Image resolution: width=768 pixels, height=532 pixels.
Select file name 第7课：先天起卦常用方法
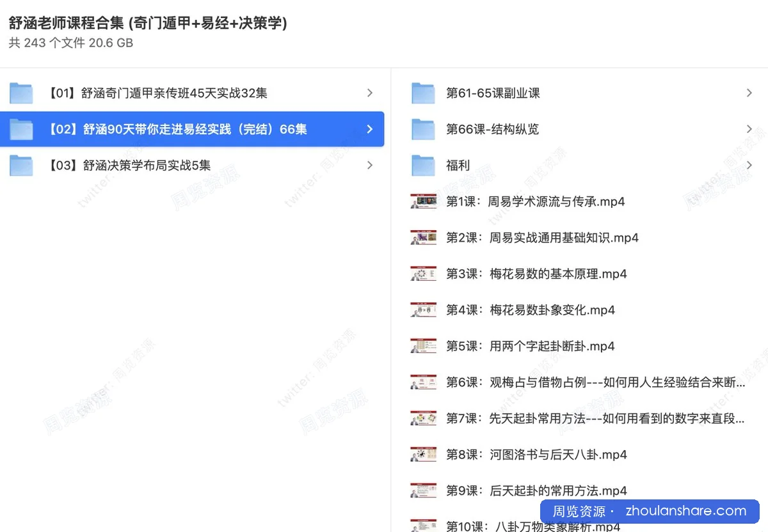tap(596, 419)
